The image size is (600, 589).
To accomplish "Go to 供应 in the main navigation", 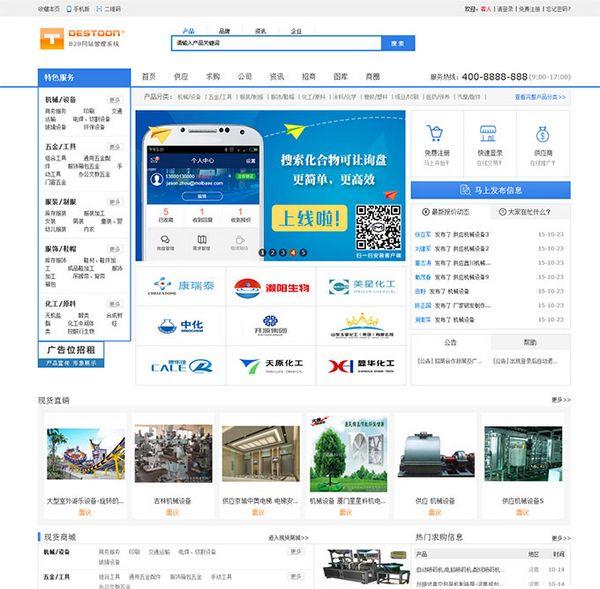I will (x=181, y=77).
